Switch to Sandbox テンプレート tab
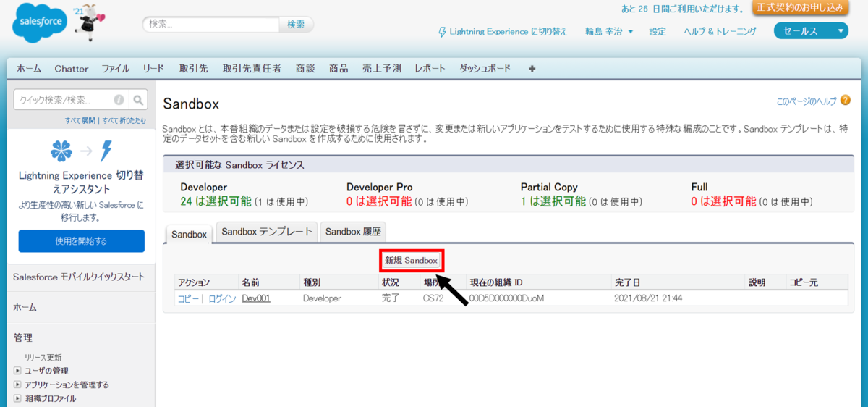 pos(267,232)
